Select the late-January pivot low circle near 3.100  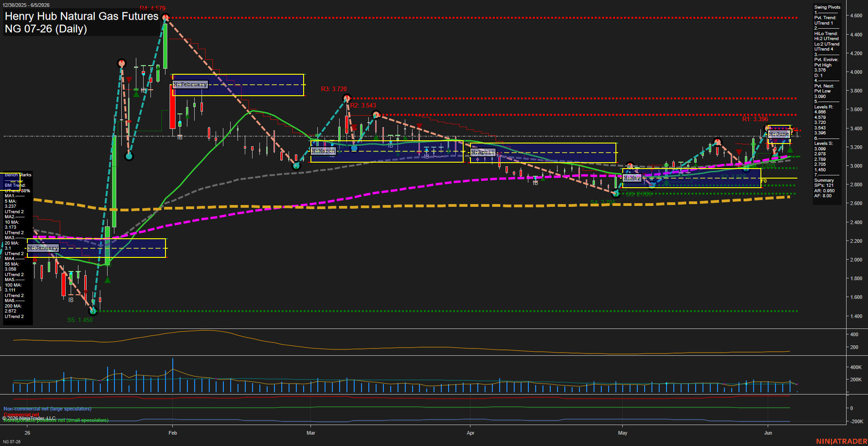click(129, 156)
